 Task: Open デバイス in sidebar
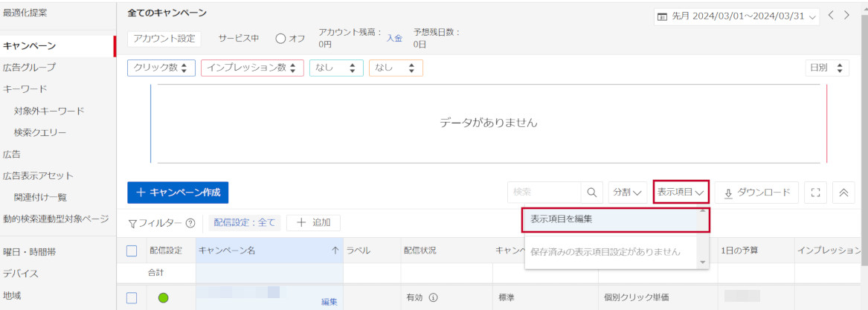21,274
